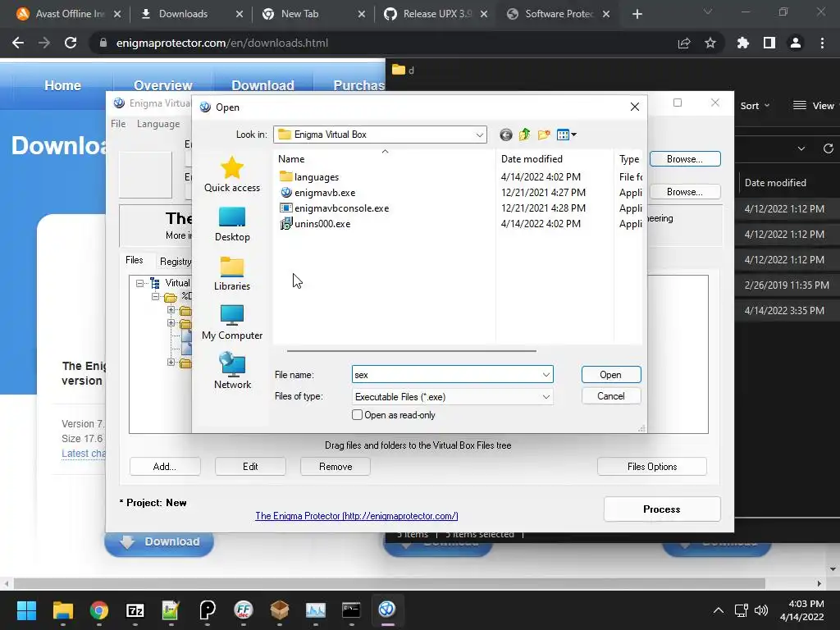Select Network in places bar
Viewport: 840px width, 630px height.
pos(232,371)
